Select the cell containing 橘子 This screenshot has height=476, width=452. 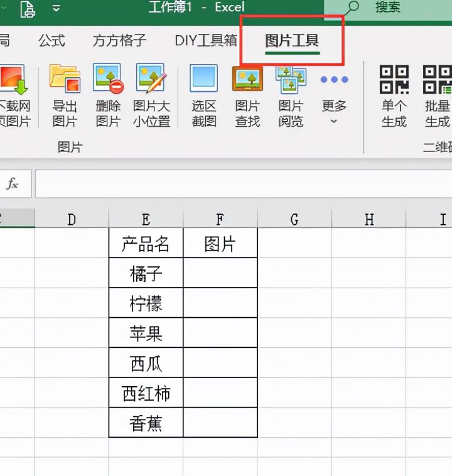146,273
